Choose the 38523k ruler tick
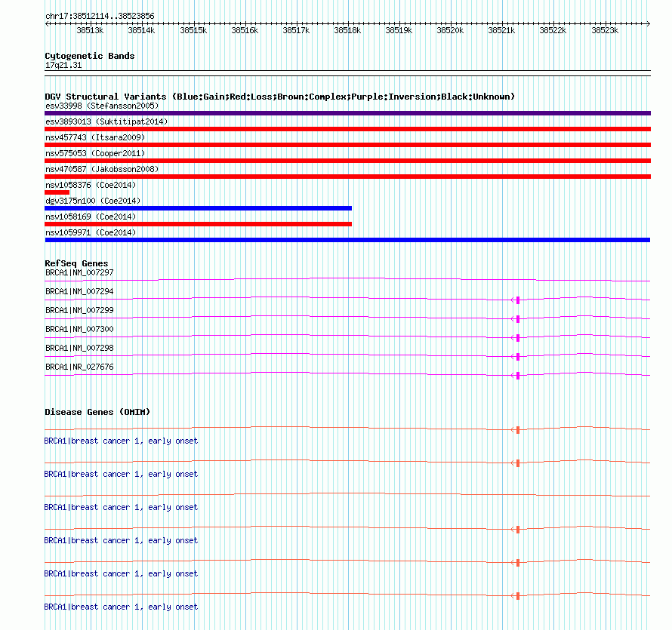The height and width of the screenshot is (630, 672). tap(605, 30)
